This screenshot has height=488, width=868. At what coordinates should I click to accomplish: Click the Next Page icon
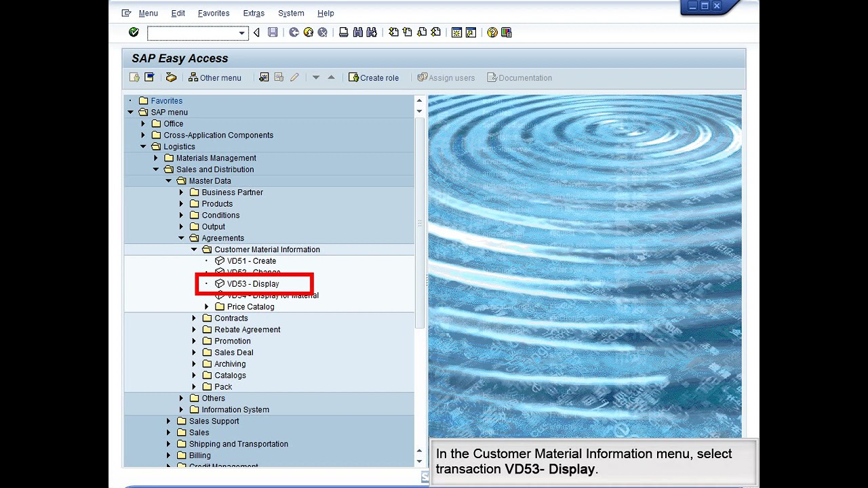(422, 32)
